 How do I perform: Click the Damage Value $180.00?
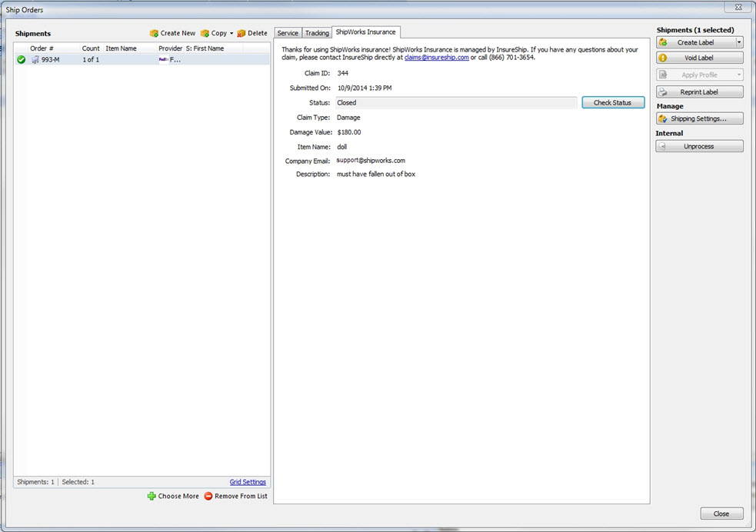(x=349, y=132)
